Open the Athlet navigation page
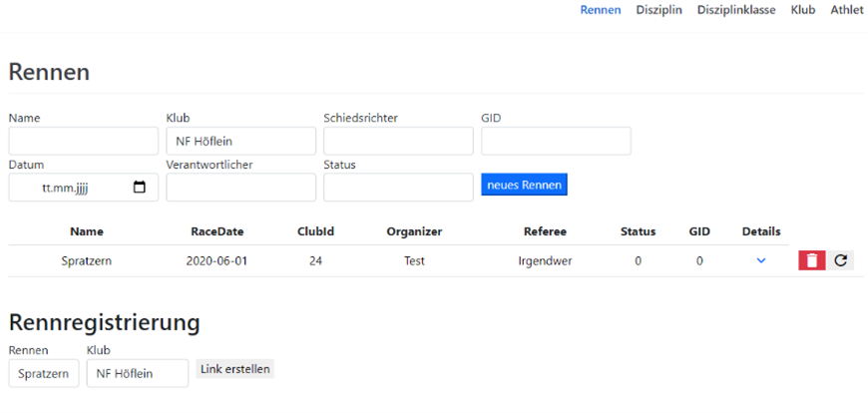The width and height of the screenshot is (868, 413). pyautogui.click(x=847, y=10)
